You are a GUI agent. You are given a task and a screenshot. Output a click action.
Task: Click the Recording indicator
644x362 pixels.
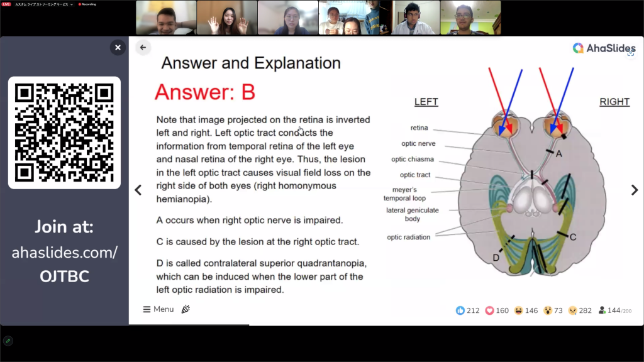(87, 4)
